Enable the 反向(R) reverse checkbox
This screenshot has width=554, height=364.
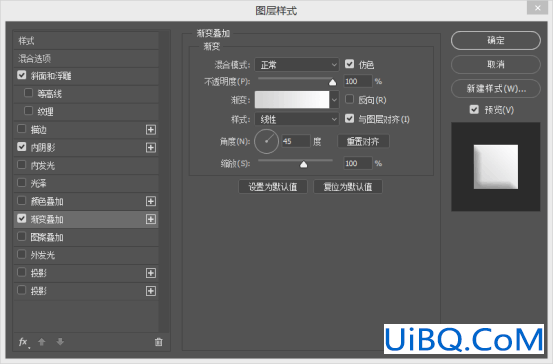(349, 99)
